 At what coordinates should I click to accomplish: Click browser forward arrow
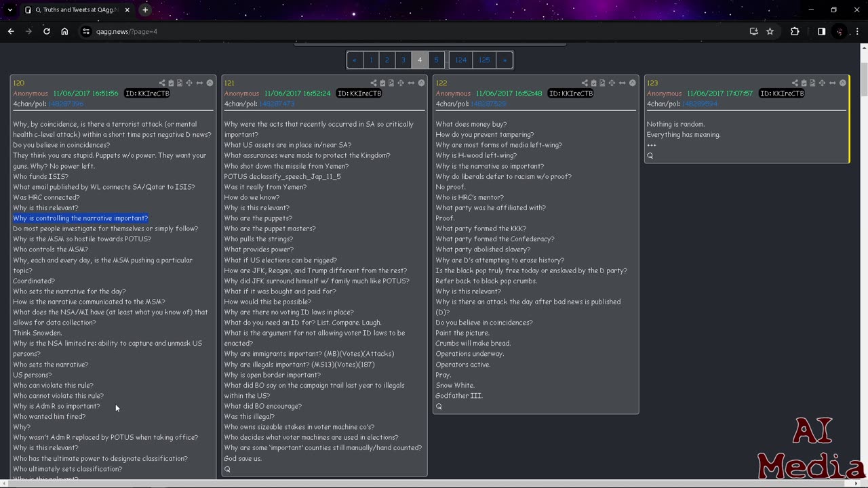28,31
